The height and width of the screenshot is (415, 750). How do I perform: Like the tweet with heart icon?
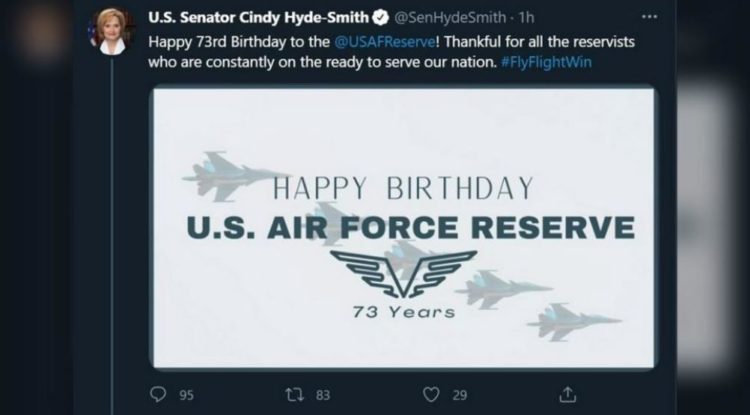431,394
